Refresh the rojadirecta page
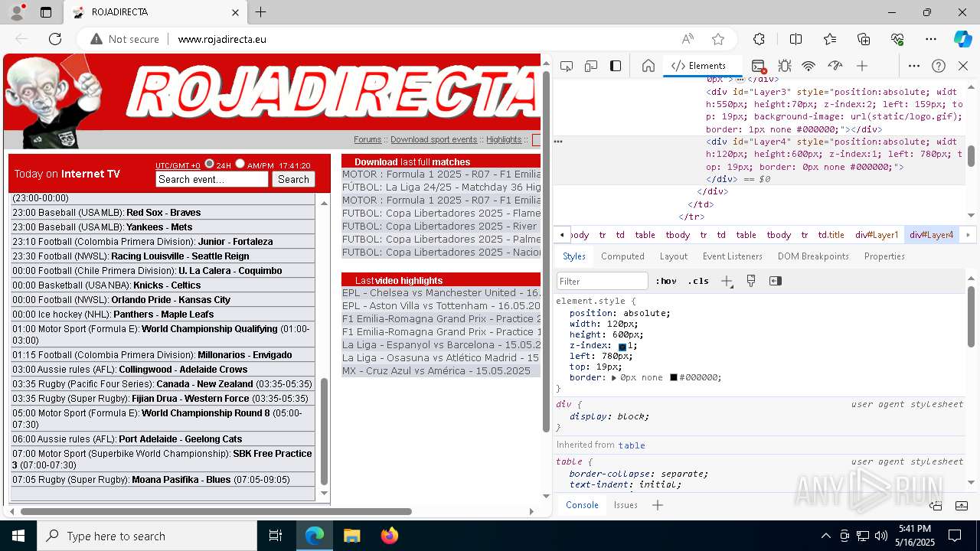980x551 pixels. pyautogui.click(x=55, y=39)
